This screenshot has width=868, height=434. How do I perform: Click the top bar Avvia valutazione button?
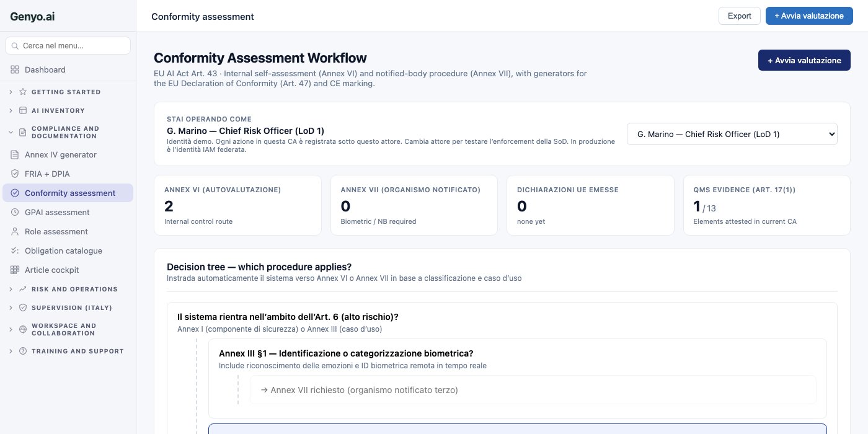[x=809, y=16]
